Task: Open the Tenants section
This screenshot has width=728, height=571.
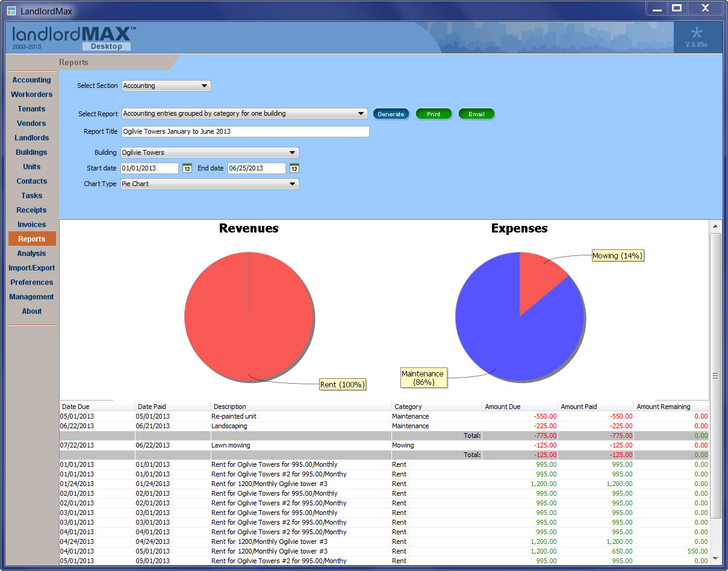Action: pyautogui.click(x=32, y=109)
